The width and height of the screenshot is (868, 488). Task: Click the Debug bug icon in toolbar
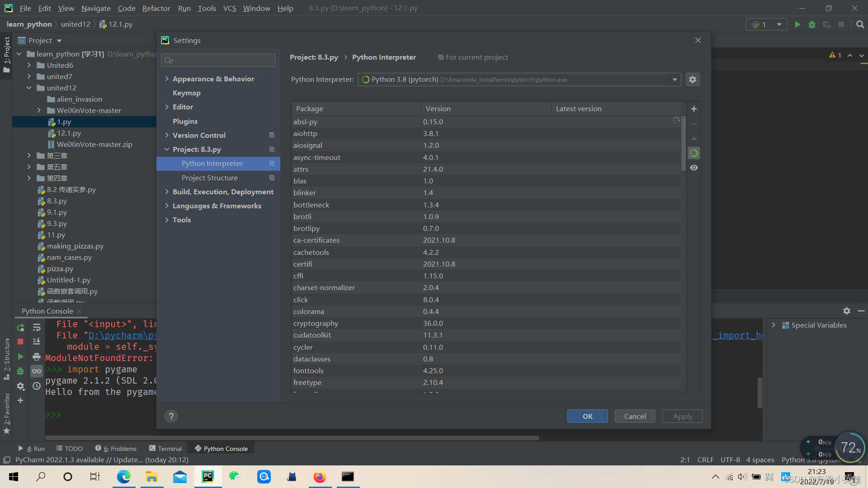point(812,24)
